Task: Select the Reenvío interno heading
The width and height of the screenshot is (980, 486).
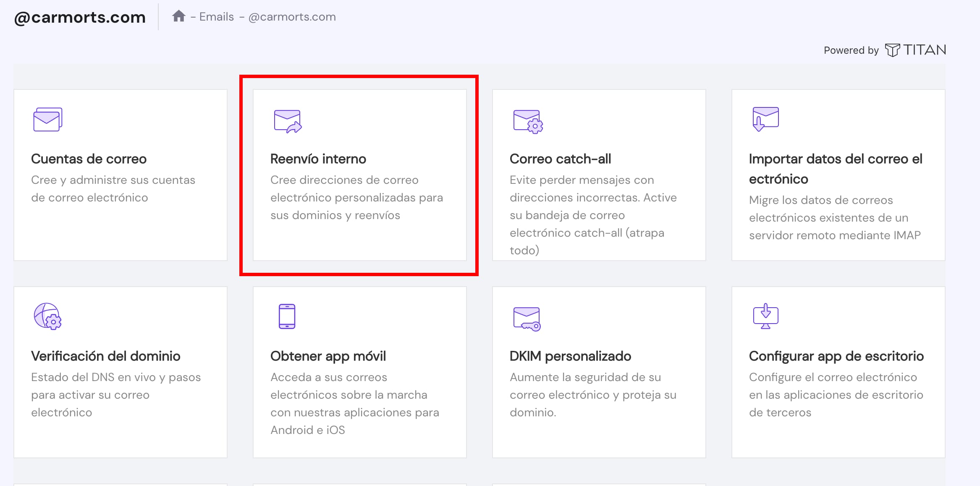Action: pos(318,159)
